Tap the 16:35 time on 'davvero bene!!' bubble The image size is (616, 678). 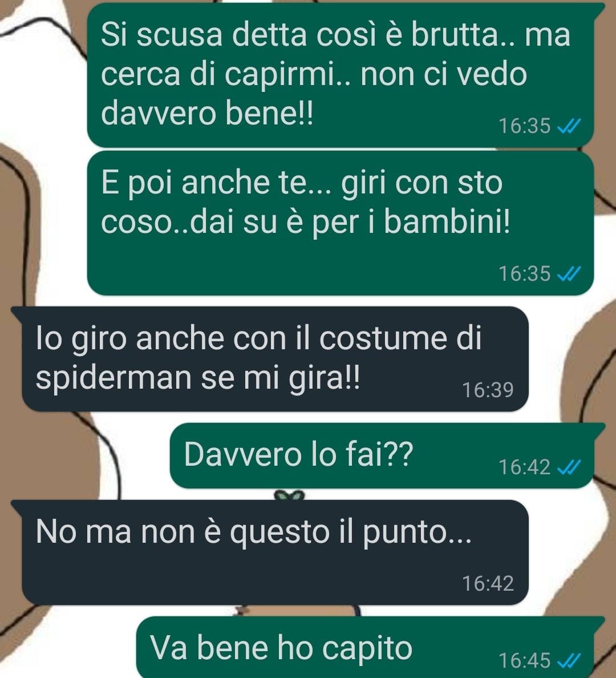(x=525, y=126)
